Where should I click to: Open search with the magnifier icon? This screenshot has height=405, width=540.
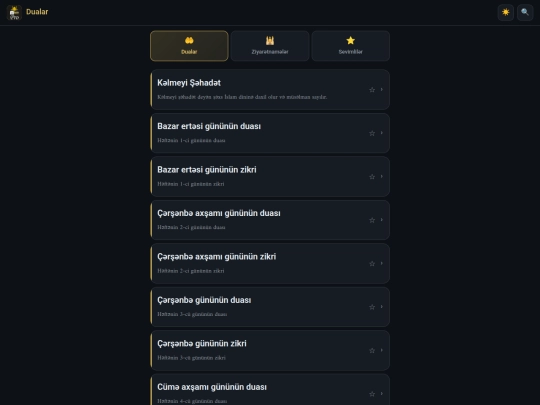coord(525,12)
